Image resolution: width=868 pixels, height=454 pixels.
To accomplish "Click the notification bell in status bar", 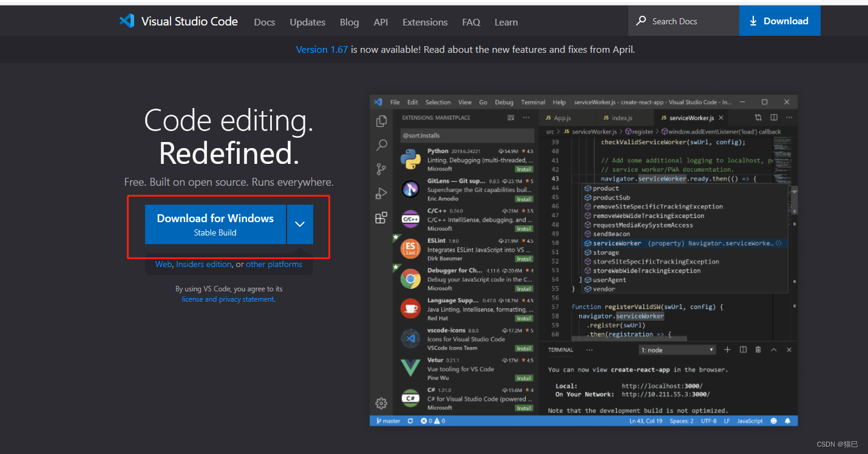I will coord(788,421).
